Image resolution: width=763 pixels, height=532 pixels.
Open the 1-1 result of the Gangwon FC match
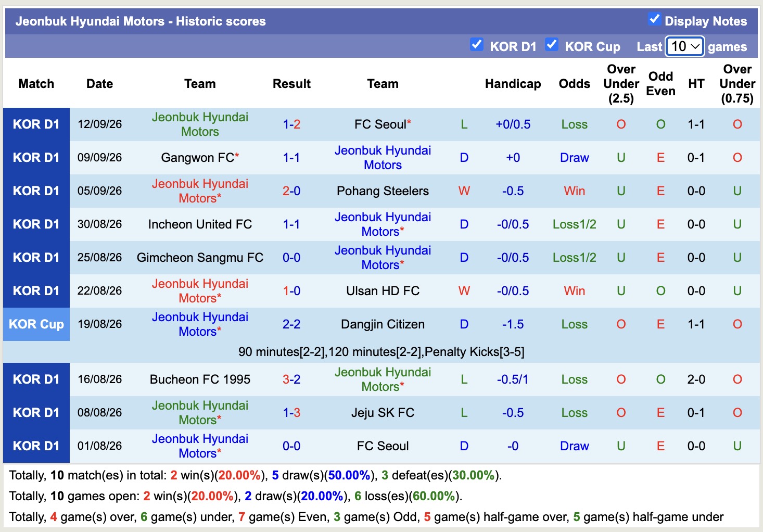coord(291,158)
